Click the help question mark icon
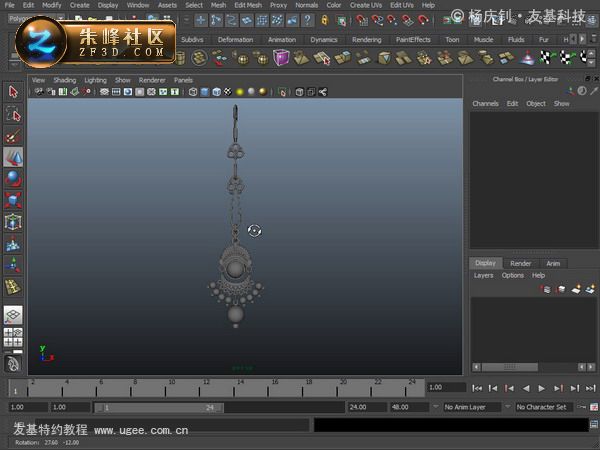Screen dimensions: 600x450 308,20
